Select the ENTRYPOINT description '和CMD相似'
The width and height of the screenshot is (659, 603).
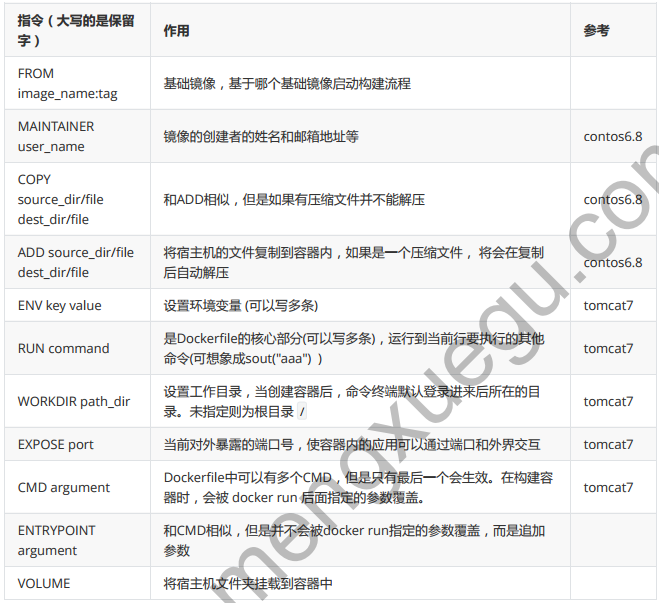(198, 530)
